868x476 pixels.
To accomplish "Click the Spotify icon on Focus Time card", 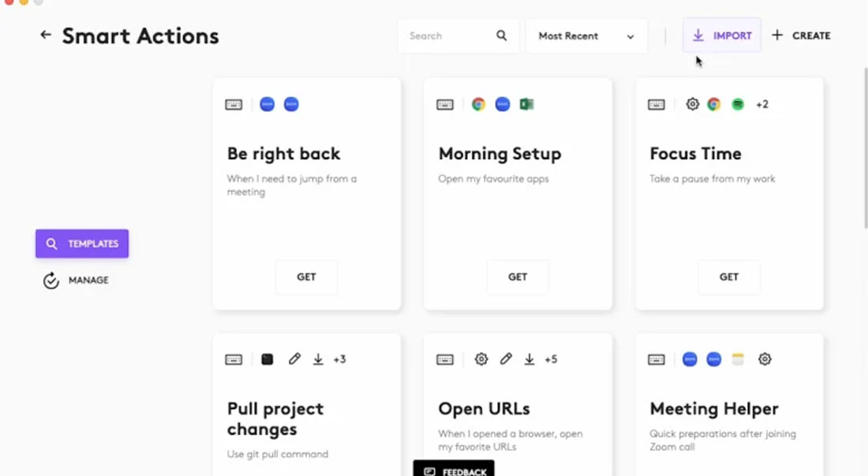I will point(738,104).
